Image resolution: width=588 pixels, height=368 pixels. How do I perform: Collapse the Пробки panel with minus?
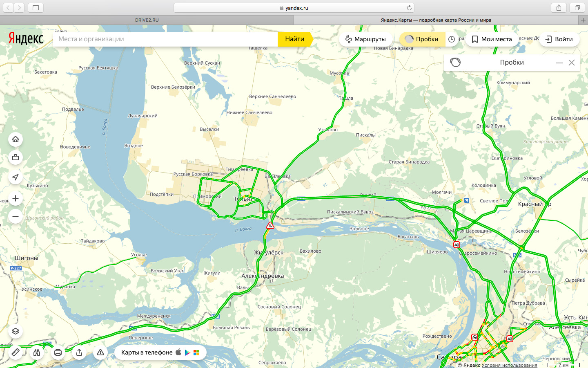(559, 63)
